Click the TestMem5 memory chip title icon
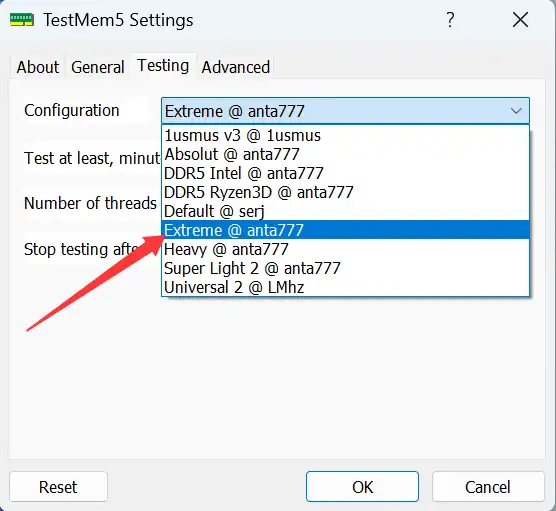This screenshot has width=556, height=511. coord(22,20)
